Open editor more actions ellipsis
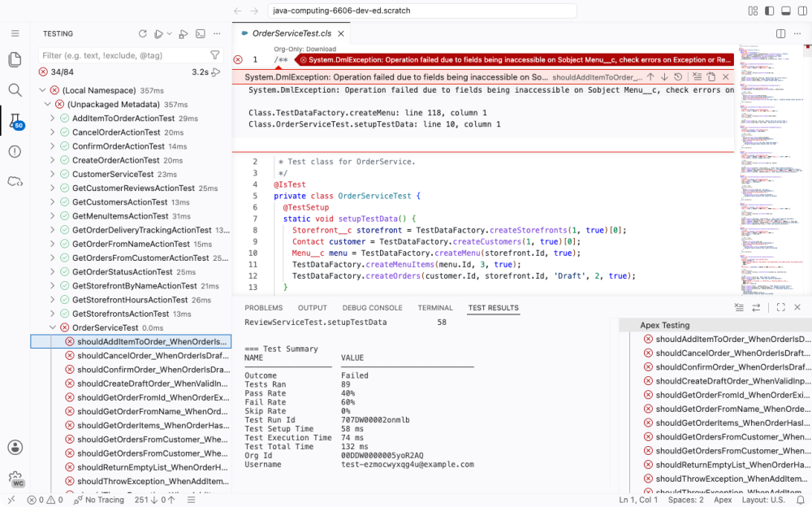812x507 pixels. tap(797, 33)
